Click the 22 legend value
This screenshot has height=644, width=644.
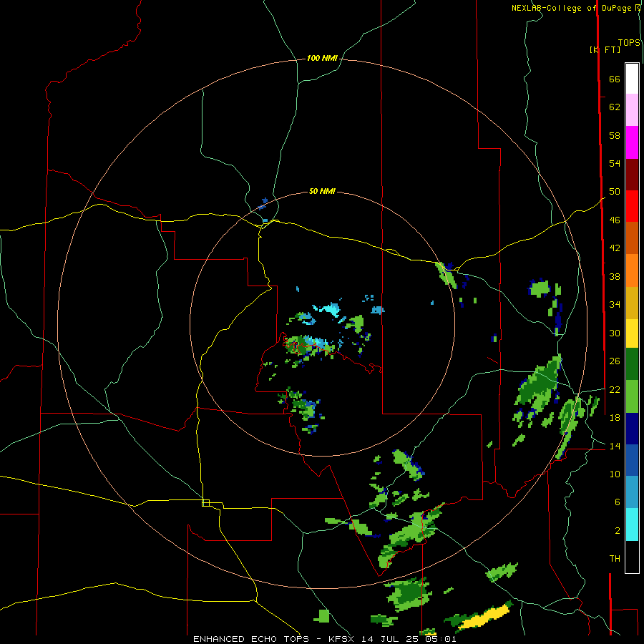pos(615,389)
